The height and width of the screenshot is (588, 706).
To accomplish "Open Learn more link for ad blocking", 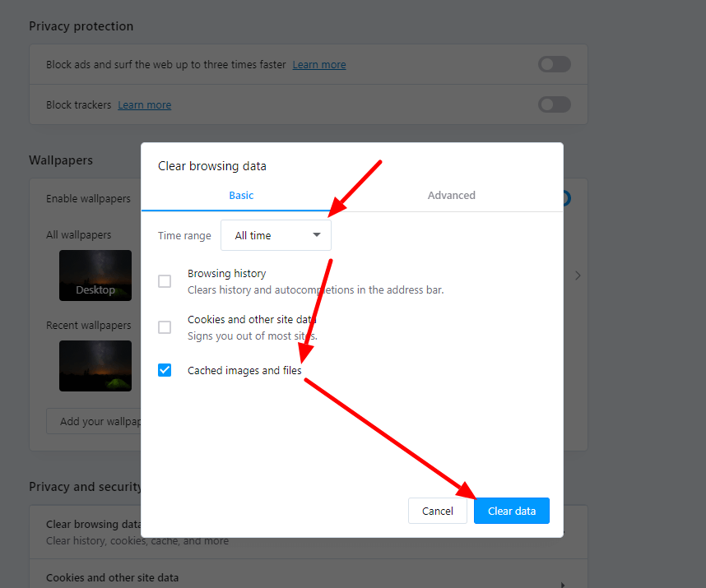I will coord(319,65).
